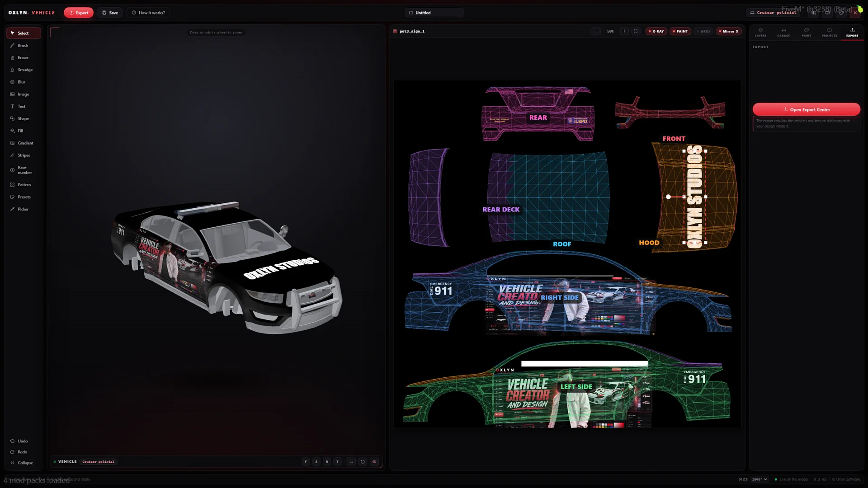Toggle 3D model visibility eye
Image resolution: width=868 pixels, height=488 pixels.
(x=374, y=461)
